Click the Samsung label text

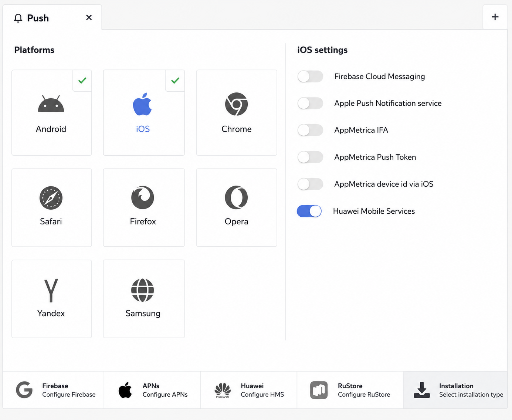coord(143,313)
